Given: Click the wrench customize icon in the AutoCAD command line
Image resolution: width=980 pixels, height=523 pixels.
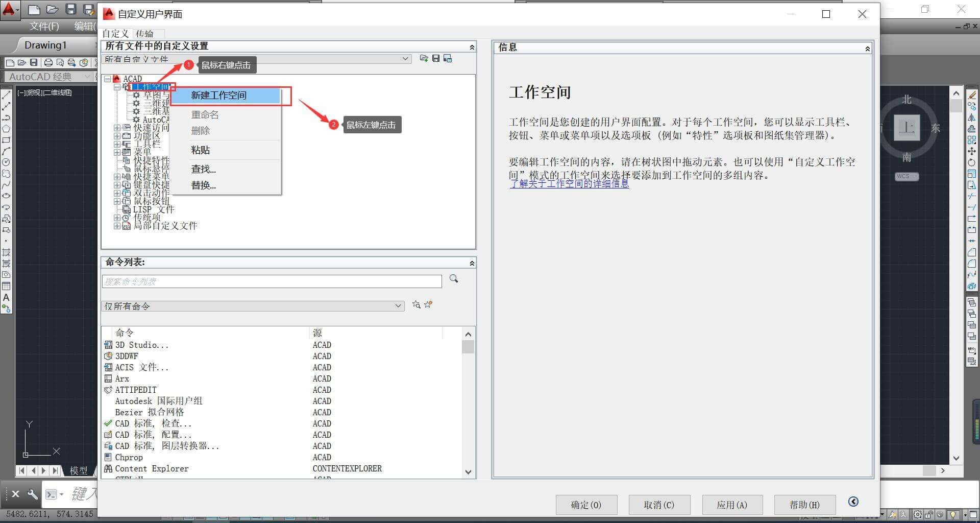Looking at the screenshot, I should [x=32, y=494].
